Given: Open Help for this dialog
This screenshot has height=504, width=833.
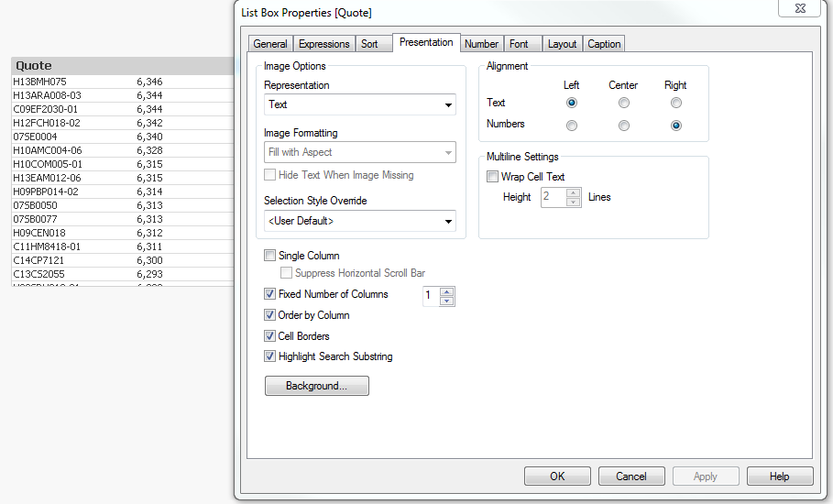Looking at the screenshot, I should (779, 477).
